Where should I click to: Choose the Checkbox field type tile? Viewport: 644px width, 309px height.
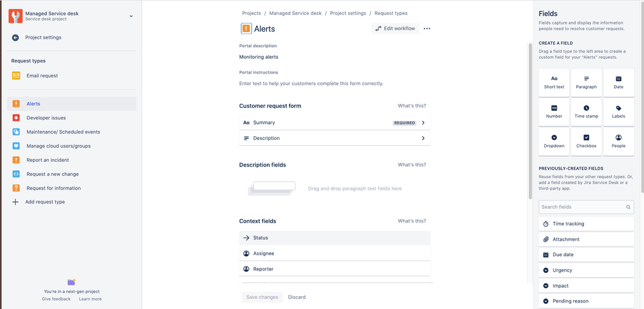point(586,141)
